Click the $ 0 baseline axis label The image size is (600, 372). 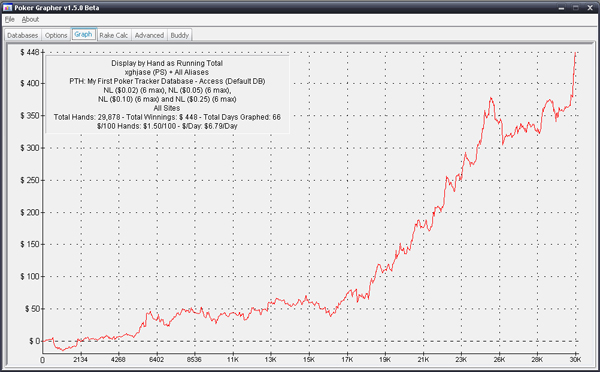(34, 341)
